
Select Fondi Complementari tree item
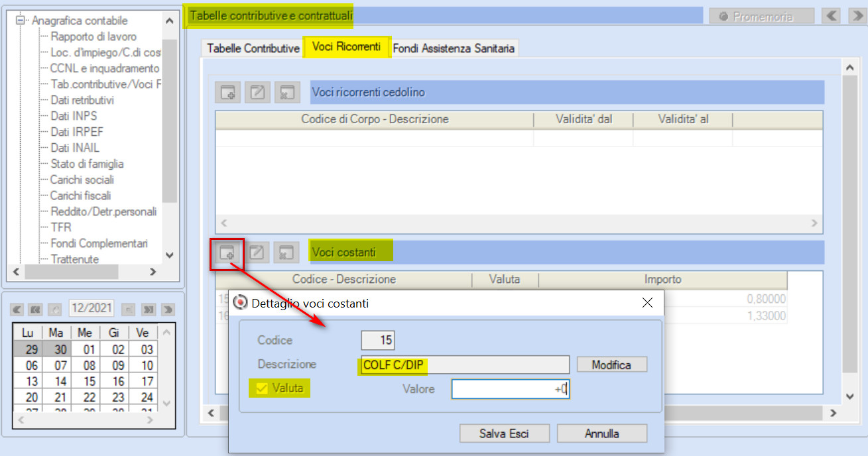[x=99, y=243]
